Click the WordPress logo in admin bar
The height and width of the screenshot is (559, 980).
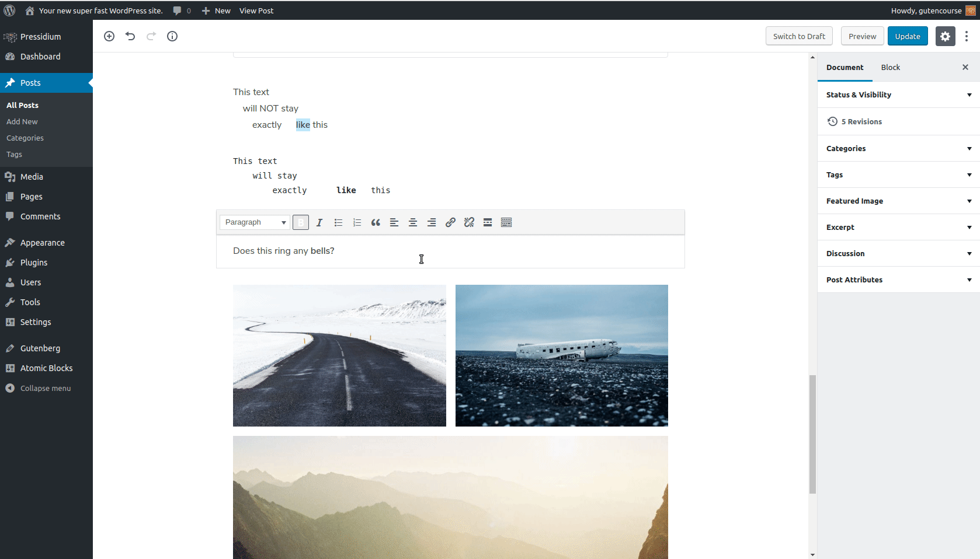point(9,11)
